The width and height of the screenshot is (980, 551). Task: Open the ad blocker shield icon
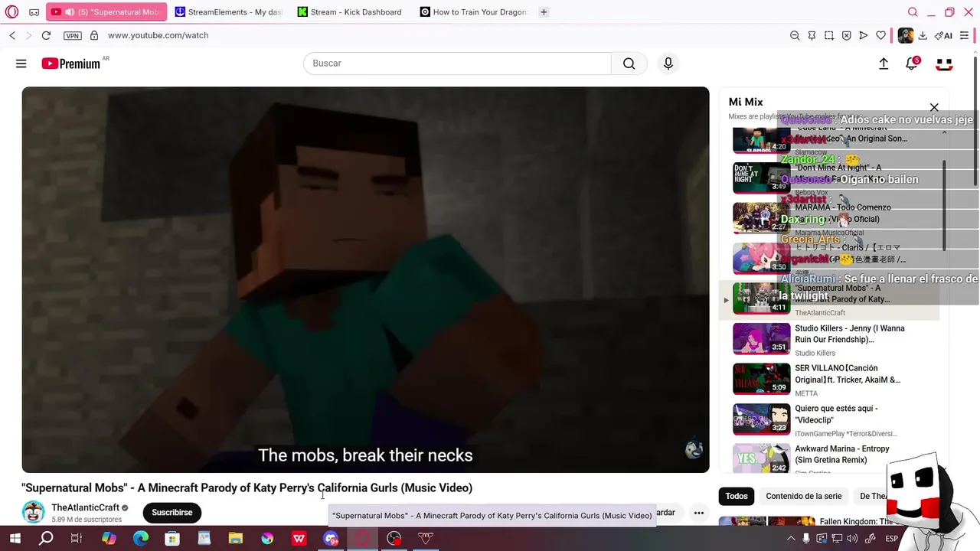pyautogui.click(x=846, y=35)
